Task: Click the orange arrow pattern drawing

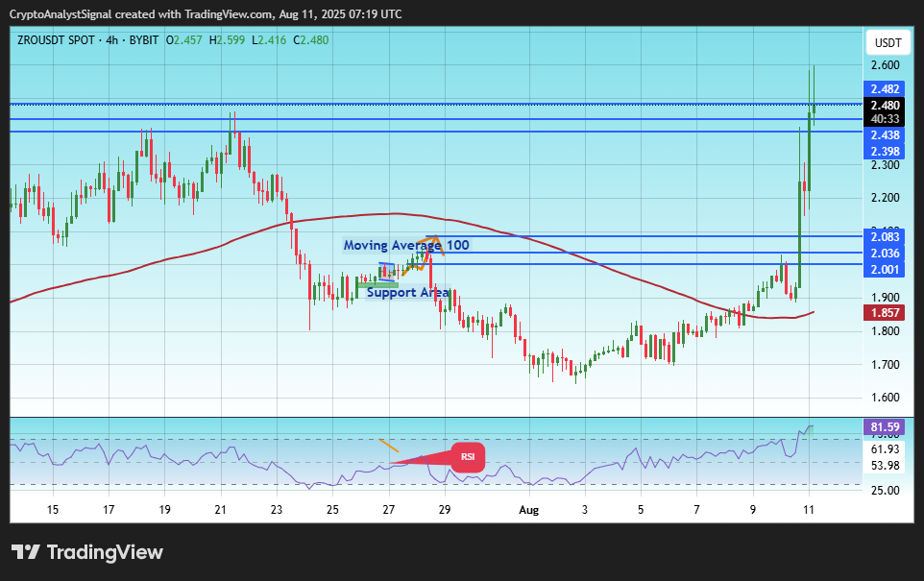Action: click(424, 254)
